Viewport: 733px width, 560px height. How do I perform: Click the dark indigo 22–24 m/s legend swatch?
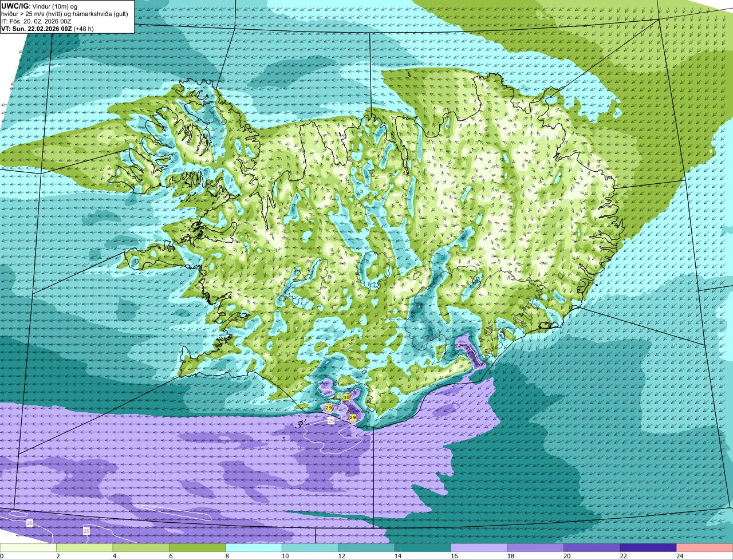pos(648,548)
